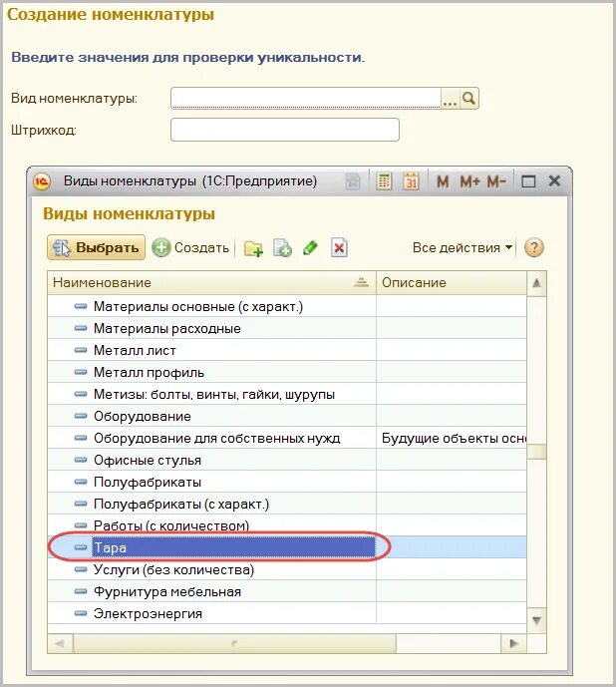Click vertical scrollbar up arrow
The width and height of the screenshot is (616, 687).
click(x=536, y=283)
